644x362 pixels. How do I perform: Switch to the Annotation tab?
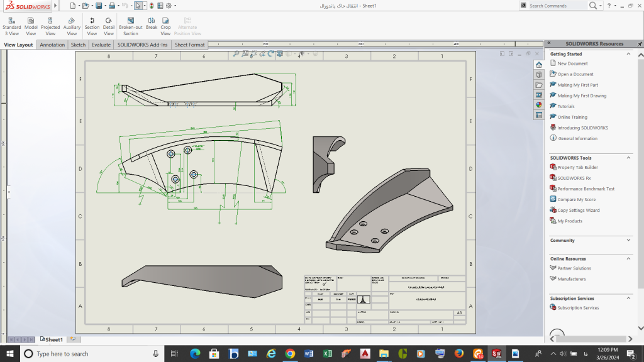click(52, 45)
